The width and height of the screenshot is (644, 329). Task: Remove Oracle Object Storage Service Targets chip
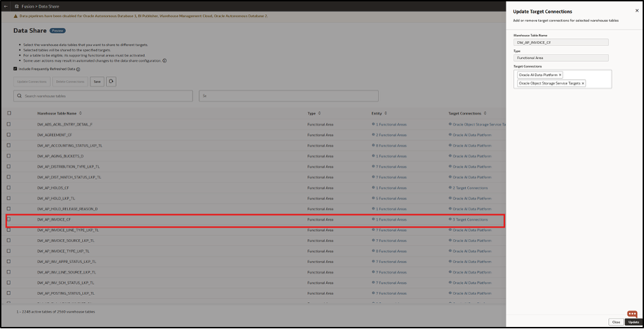click(x=583, y=84)
